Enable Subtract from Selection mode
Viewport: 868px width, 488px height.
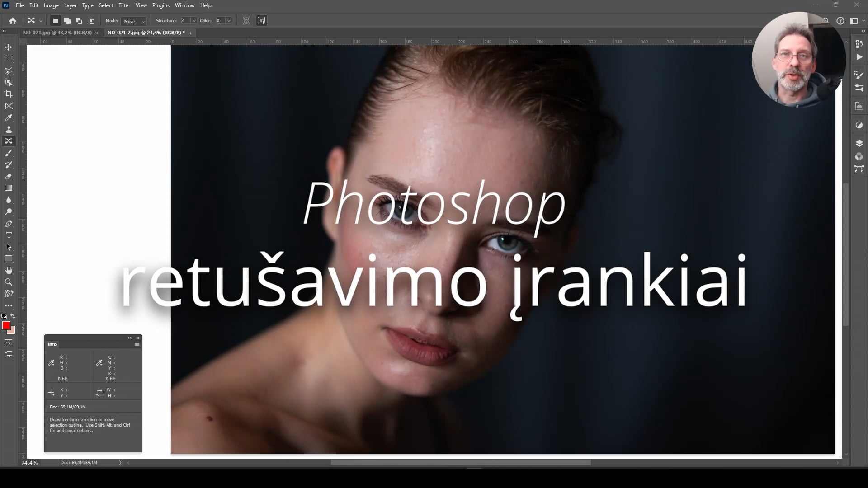coord(79,21)
